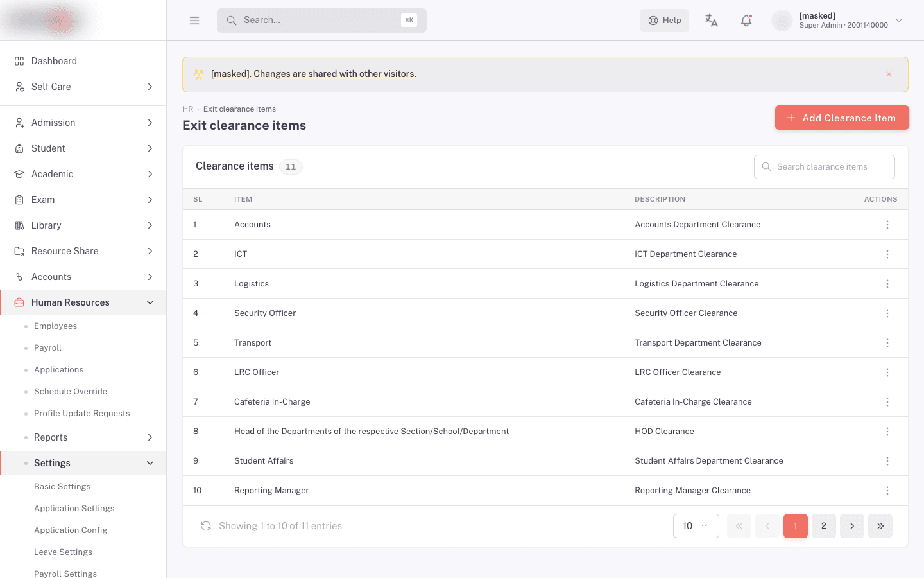Expand the Academic menu
Screen dimensions: 924x578
point(83,174)
